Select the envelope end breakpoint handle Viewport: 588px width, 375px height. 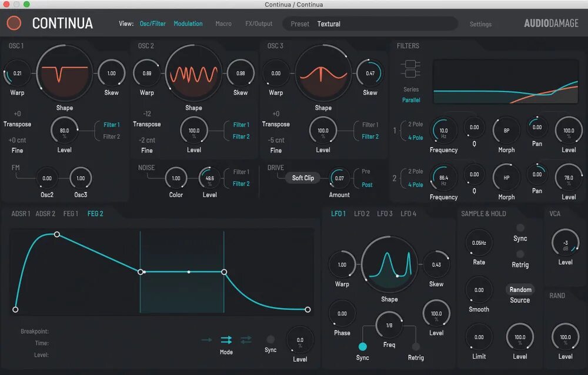pos(308,310)
